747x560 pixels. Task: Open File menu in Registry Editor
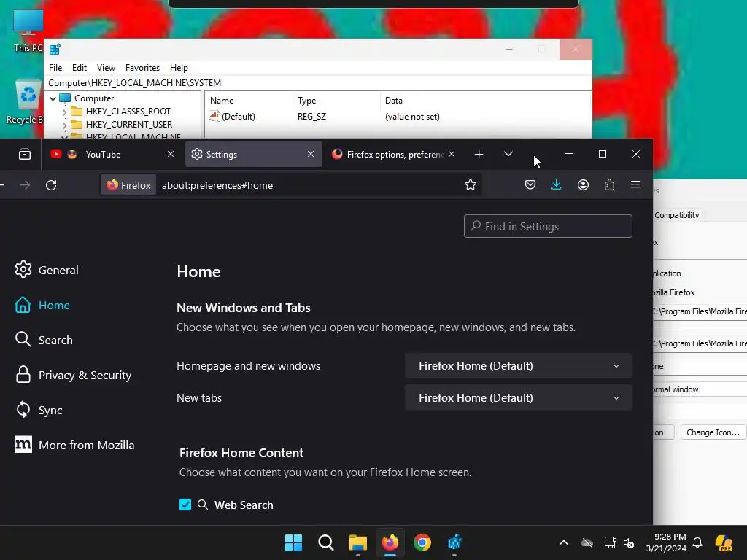click(x=55, y=68)
